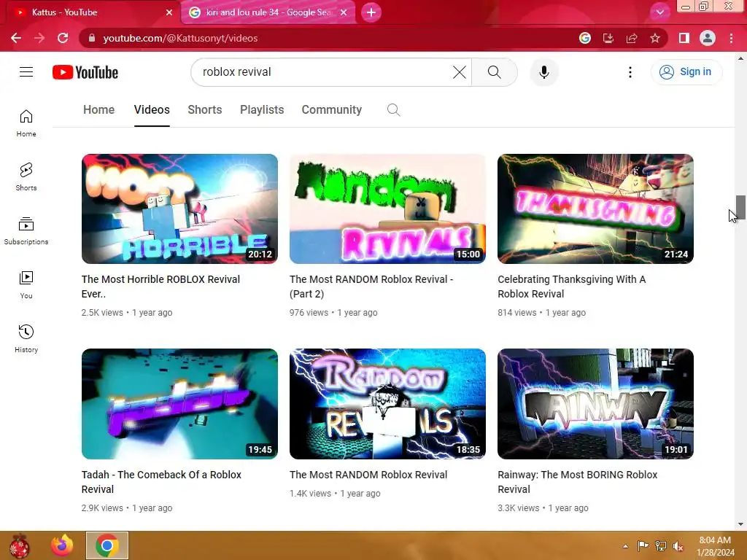
Task: Click the install app icon in address bar
Action: [608, 38]
